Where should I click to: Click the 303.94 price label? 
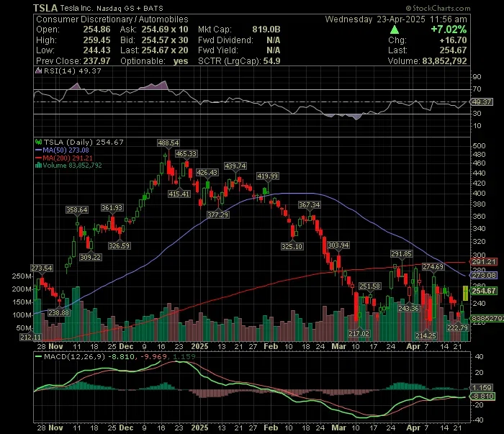[338, 245]
